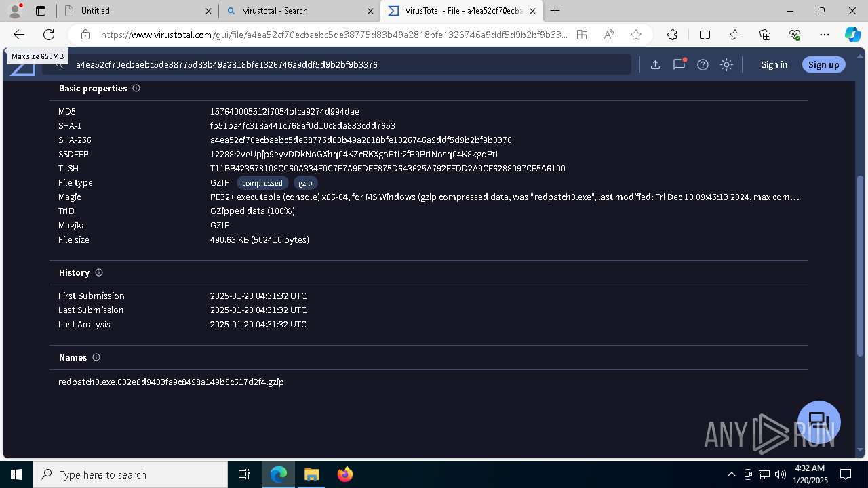Select the VirusTotal - File tab
The image size is (868, 488).
point(462,11)
